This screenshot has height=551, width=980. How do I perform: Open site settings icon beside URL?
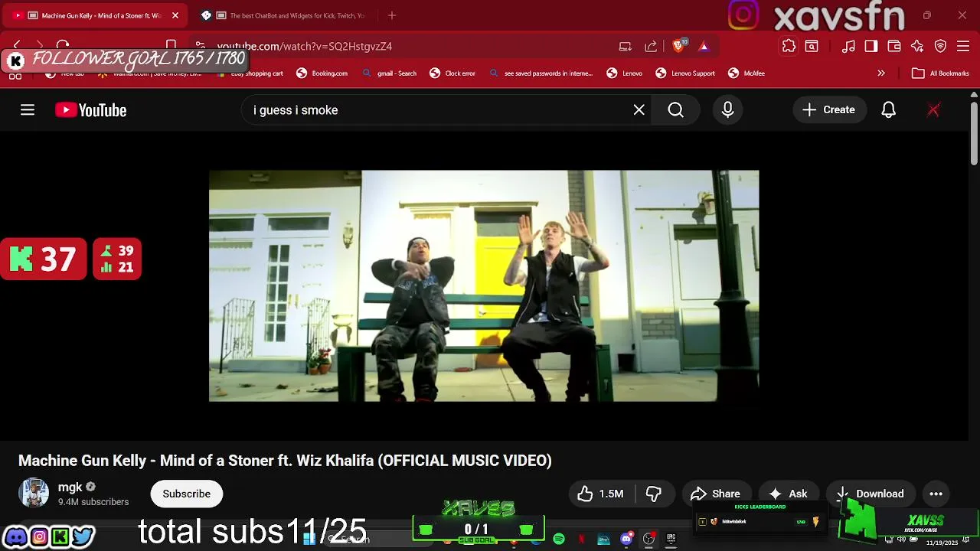click(200, 46)
